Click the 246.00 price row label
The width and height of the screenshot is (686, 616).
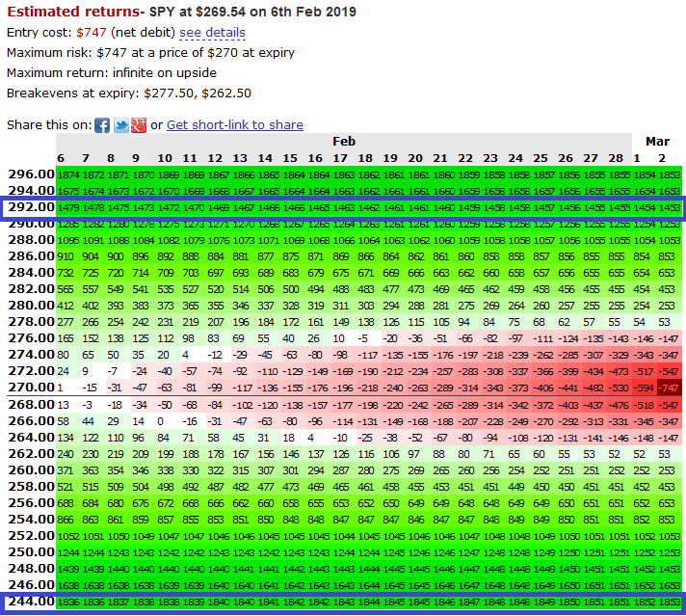(x=31, y=585)
